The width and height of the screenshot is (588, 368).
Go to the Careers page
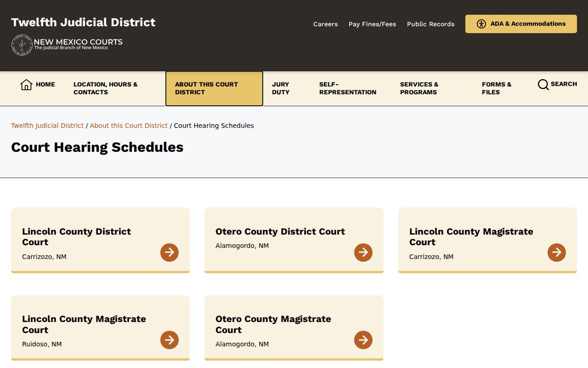[x=325, y=24]
